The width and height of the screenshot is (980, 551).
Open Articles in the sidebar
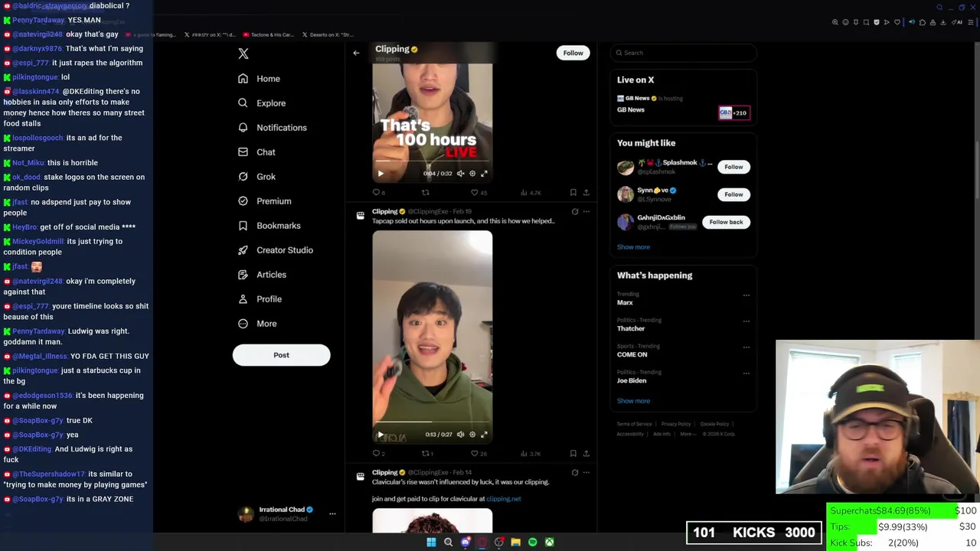[x=262, y=275]
